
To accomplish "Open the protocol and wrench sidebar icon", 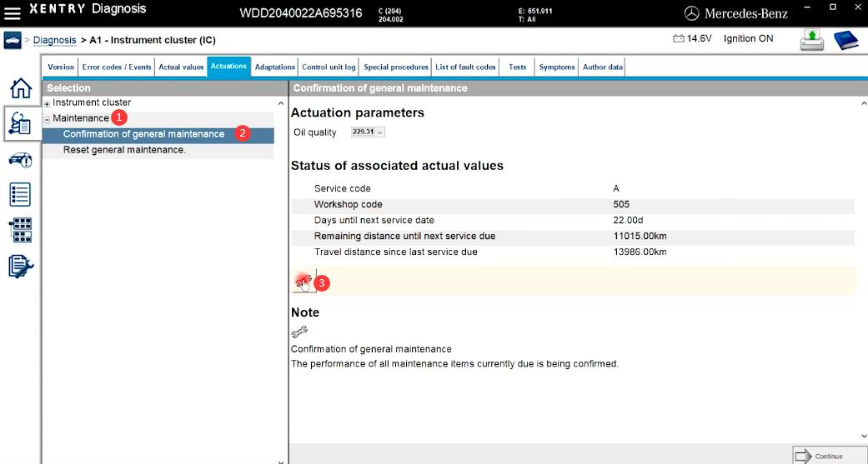I will pyautogui.click(x=21, y=266).
